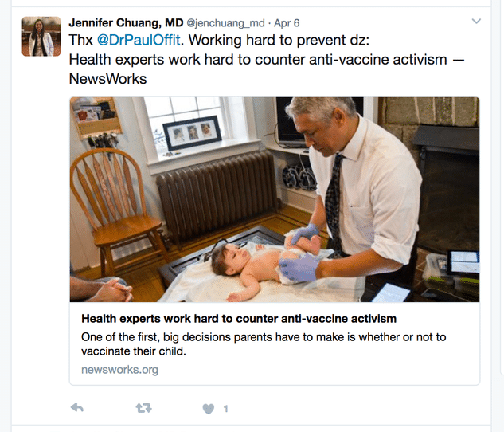This screenshot has height=432, width=504.
Task: Click the like count number 1
Action: 225,409
